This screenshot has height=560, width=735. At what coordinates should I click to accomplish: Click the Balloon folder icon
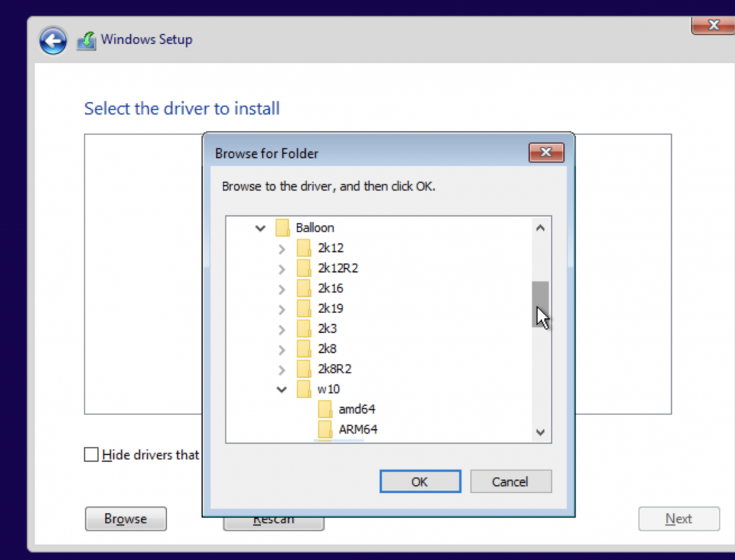[x=282, y=228]
